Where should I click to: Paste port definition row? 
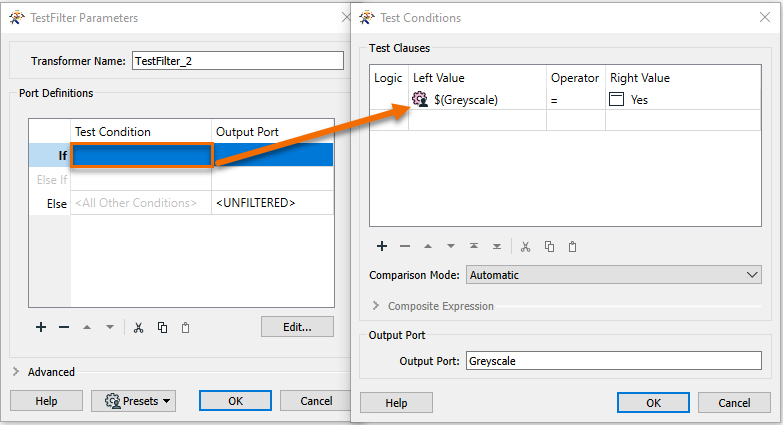pos(185,328)
